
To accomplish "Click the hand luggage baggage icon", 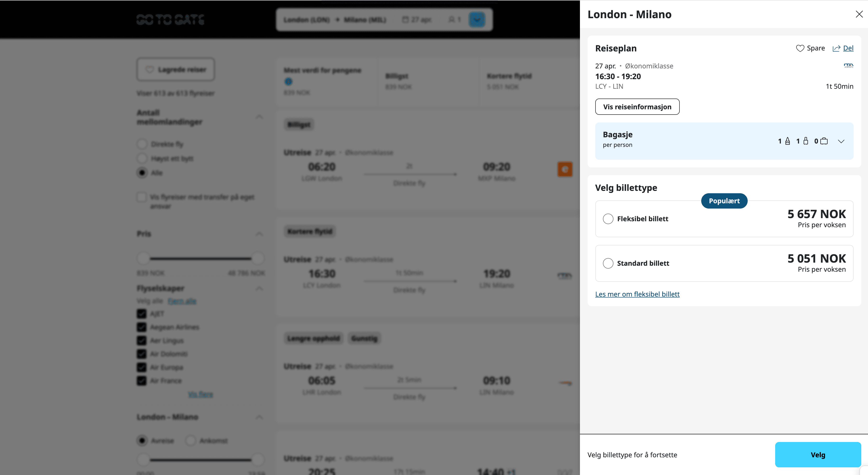I will tap(806, 141).
